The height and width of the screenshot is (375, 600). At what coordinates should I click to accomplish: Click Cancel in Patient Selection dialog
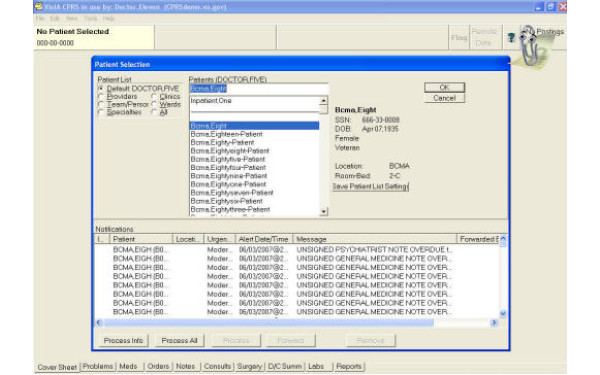444,98
